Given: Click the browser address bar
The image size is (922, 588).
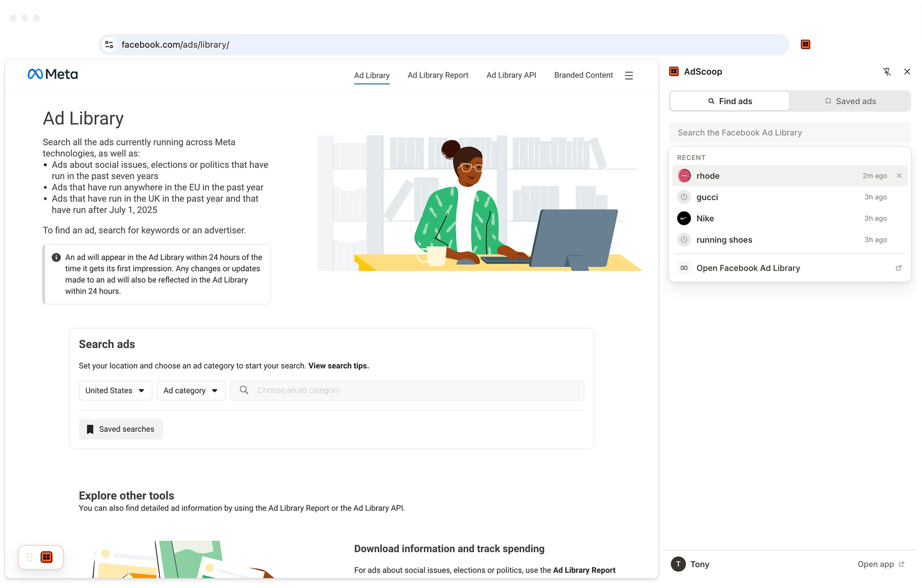Looking at the screenshot, I should pos(444,44).
